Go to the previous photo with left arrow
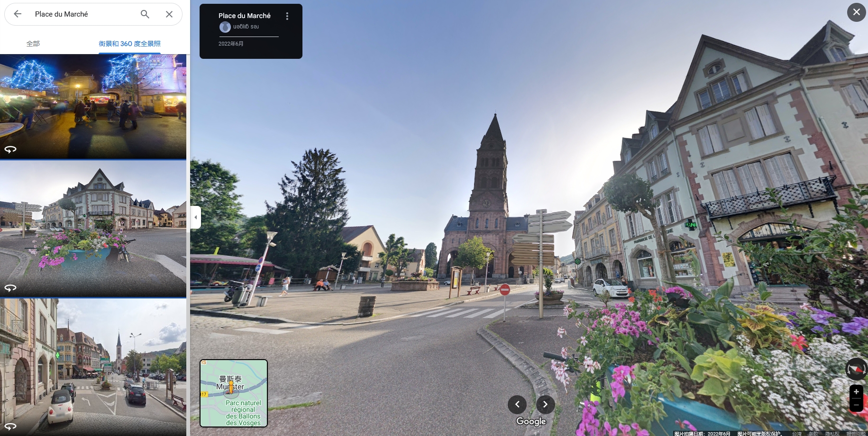868x436 pixels. (x=517, y=404)
